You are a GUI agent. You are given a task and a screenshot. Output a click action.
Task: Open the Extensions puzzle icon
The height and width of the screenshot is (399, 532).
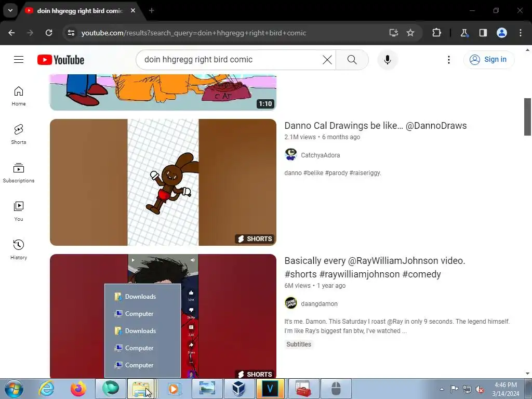(x=436, y=33)
